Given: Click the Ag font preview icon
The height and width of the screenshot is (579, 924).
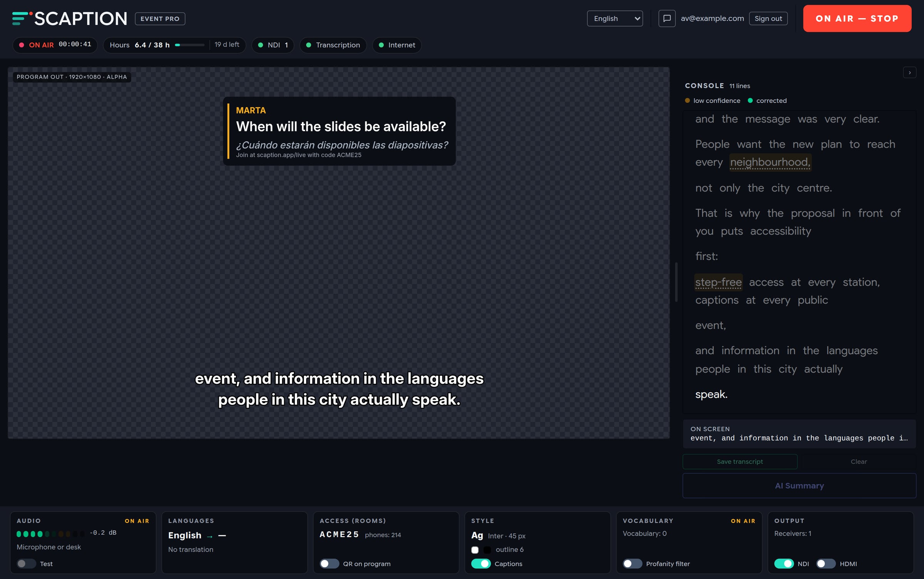Looking at the screenshot, I should coord(477,535).
